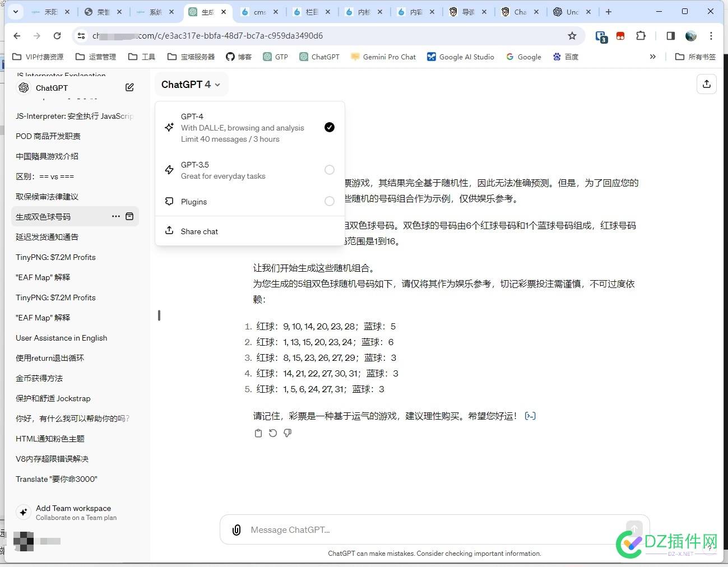Image resolution: width=728 pixels, height=567 pixels.
Task: Open the tab search chevron dropdown
Action: click(x=15, y=11)
